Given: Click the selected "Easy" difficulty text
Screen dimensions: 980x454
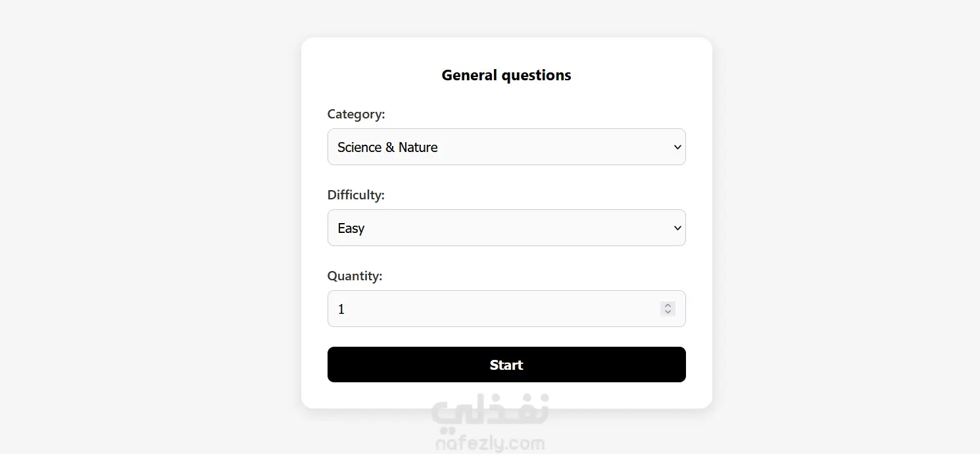Looking at the screenshot, I should click(x=351, y=228).
